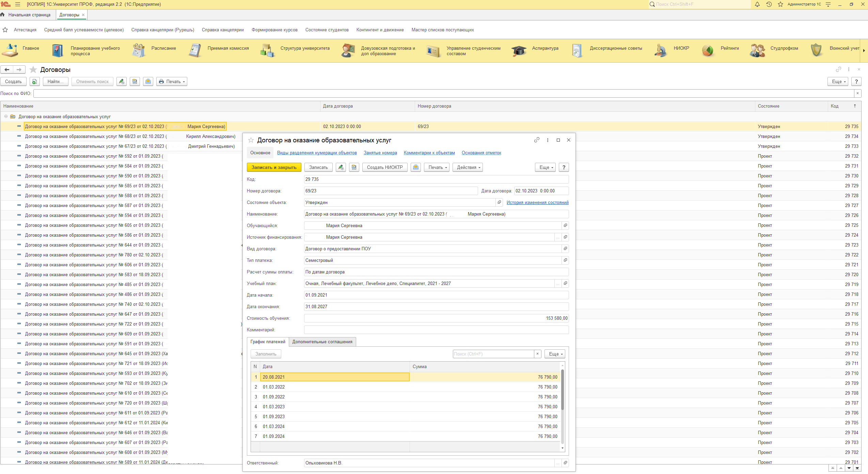Select the Основное tab in dialog
This screenshot has height=474, width=868.
[x=260, y=153]
